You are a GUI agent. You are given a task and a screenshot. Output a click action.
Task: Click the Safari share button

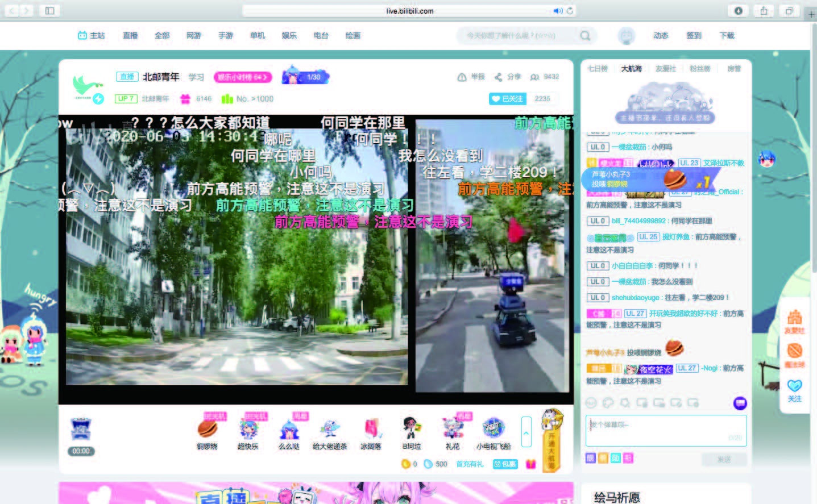pyautogui.click(x=764, y=10)
